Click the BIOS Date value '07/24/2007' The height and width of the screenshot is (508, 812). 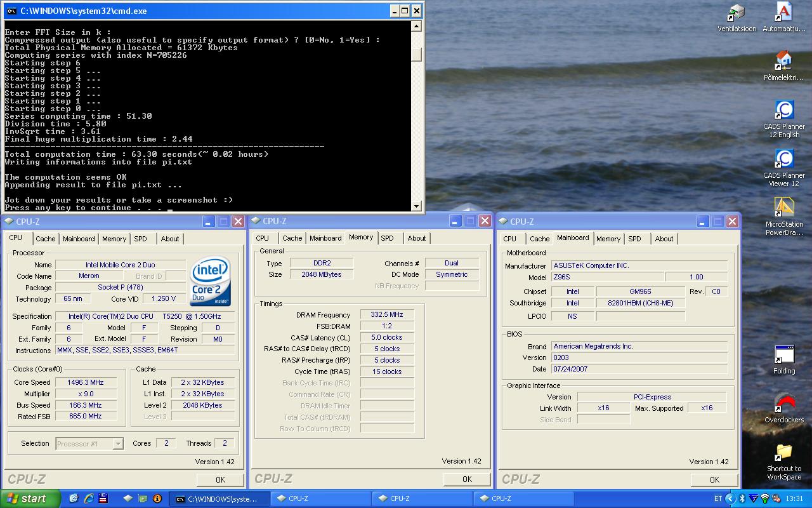pyautogui.click(x=639, y=369)
